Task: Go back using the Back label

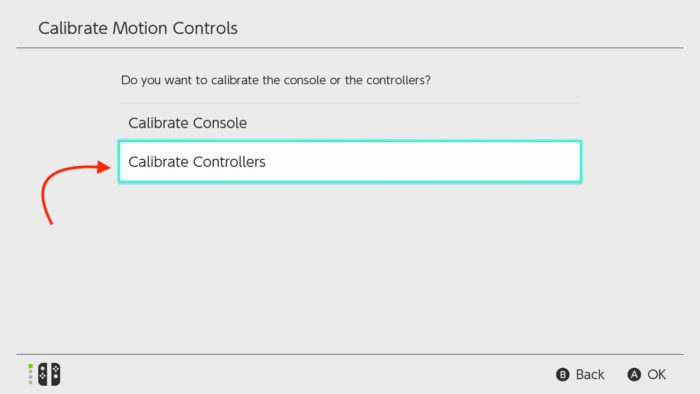Action: point(590,374)
